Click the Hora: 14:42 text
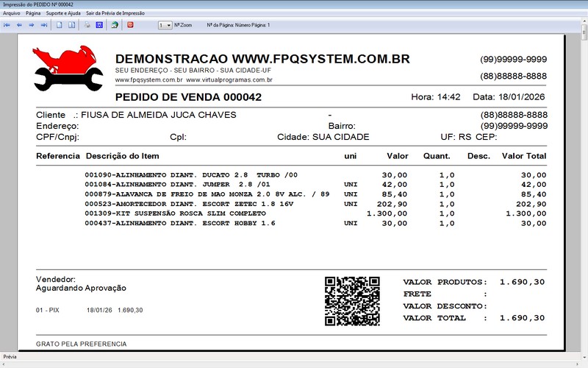This screenshot has height=368, width=588. (436, 97)
